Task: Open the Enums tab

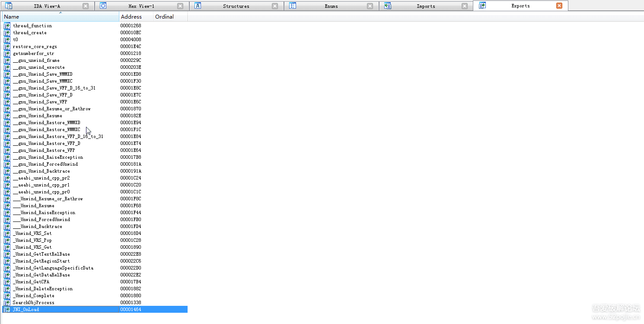Action: [x=332, y=6]
